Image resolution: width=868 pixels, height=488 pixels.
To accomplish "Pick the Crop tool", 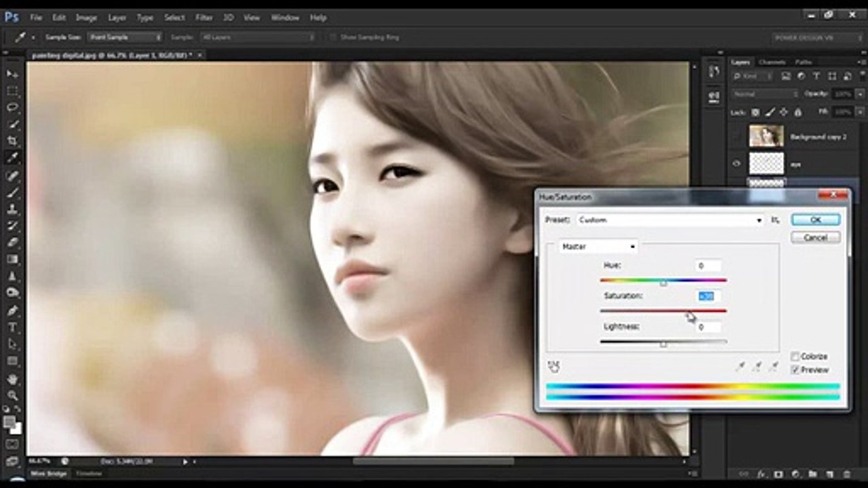I will pos(12,141).
